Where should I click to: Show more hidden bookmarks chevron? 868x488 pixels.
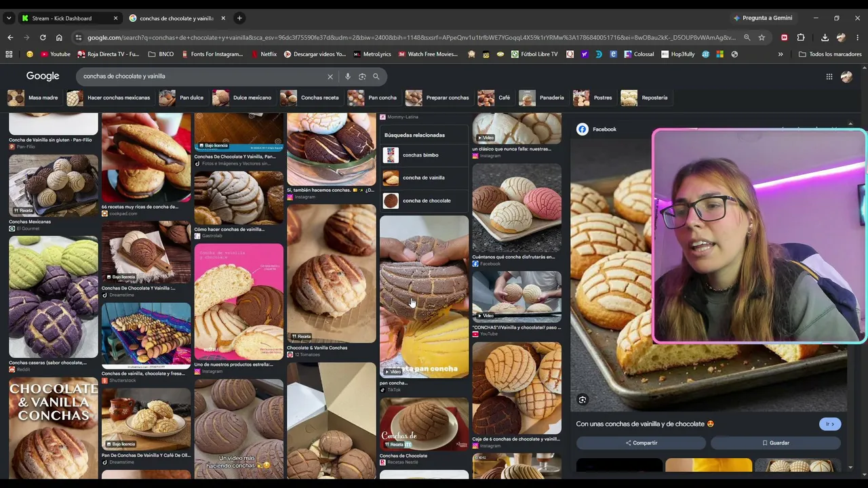click(x=781, y=54)
